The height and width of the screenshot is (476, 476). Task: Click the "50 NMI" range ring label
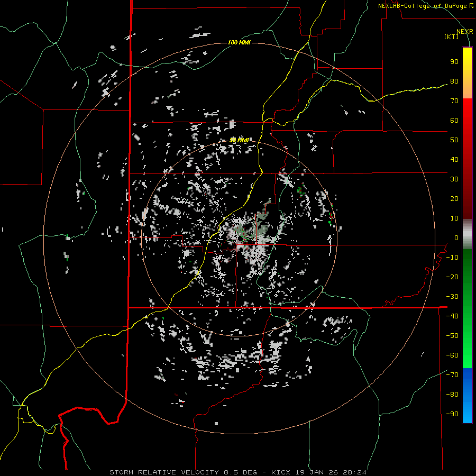point(239,140)
